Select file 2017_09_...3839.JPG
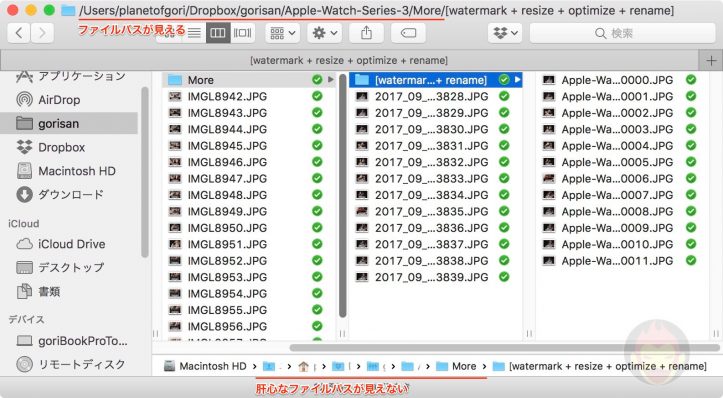 [435, 277]
